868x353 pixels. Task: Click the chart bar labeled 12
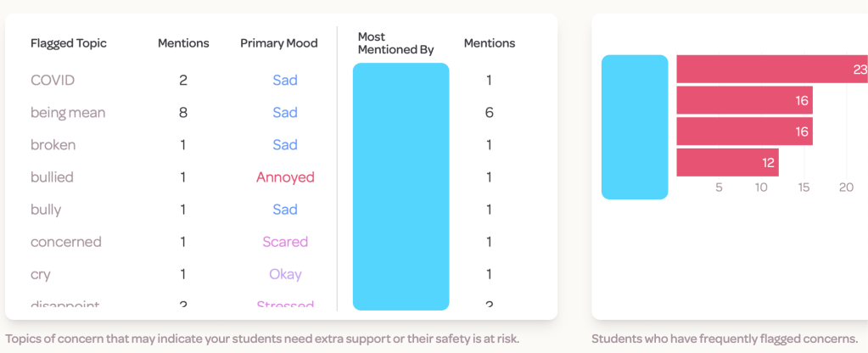tap(727, 162)
